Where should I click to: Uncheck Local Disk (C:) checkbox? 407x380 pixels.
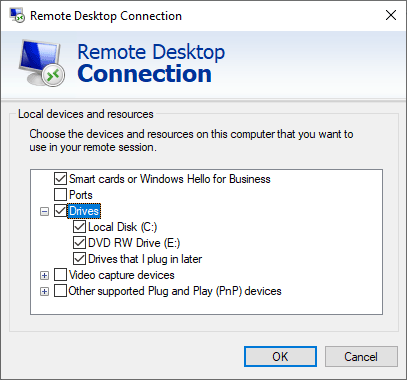click(x=79, y=227)
